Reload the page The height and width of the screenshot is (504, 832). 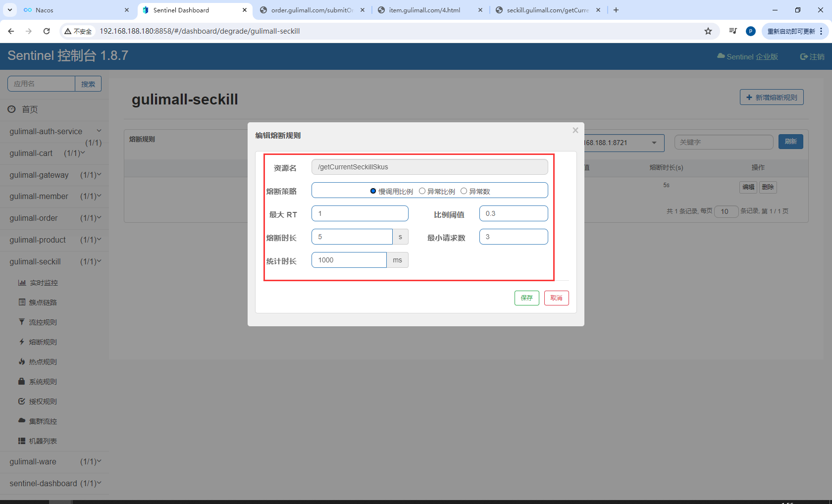[x=47, y=31]
